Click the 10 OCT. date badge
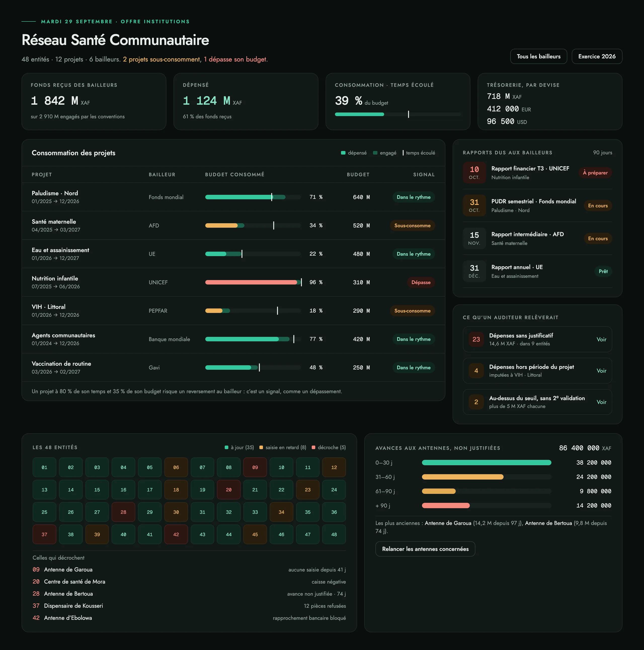Screen dimensions: 644x650 coord(474,173)
